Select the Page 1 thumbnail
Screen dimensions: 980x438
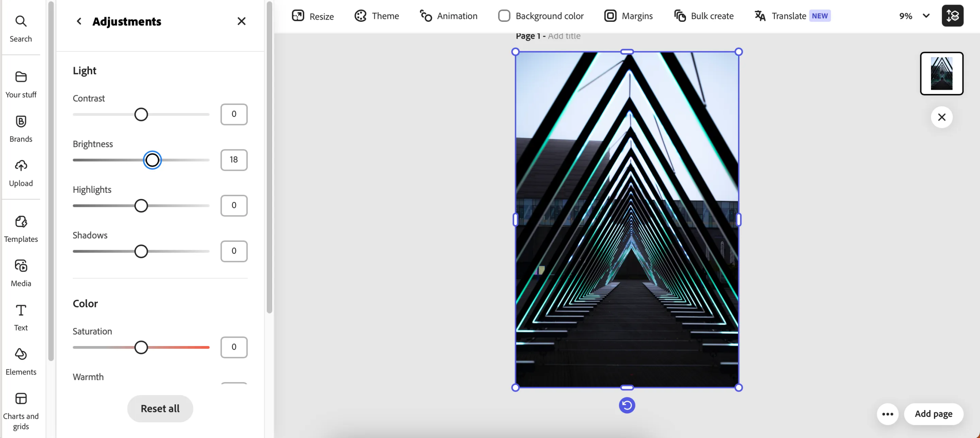(x=942, y=74)
